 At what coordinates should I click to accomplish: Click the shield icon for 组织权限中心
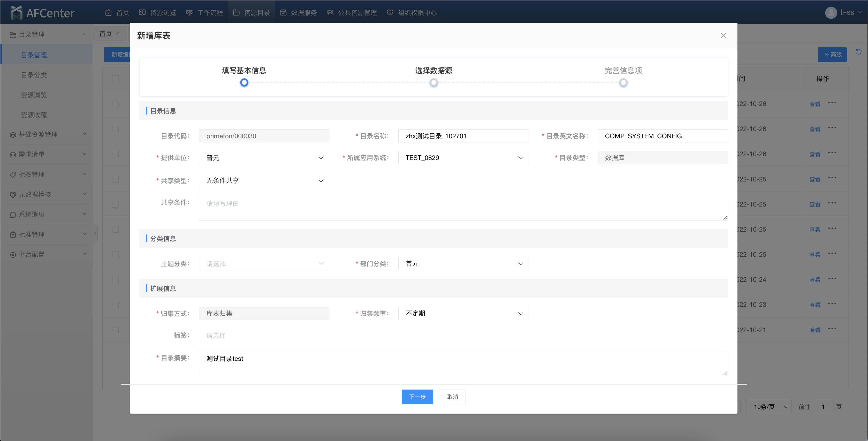pyautogui.click(x=390, y=13)
